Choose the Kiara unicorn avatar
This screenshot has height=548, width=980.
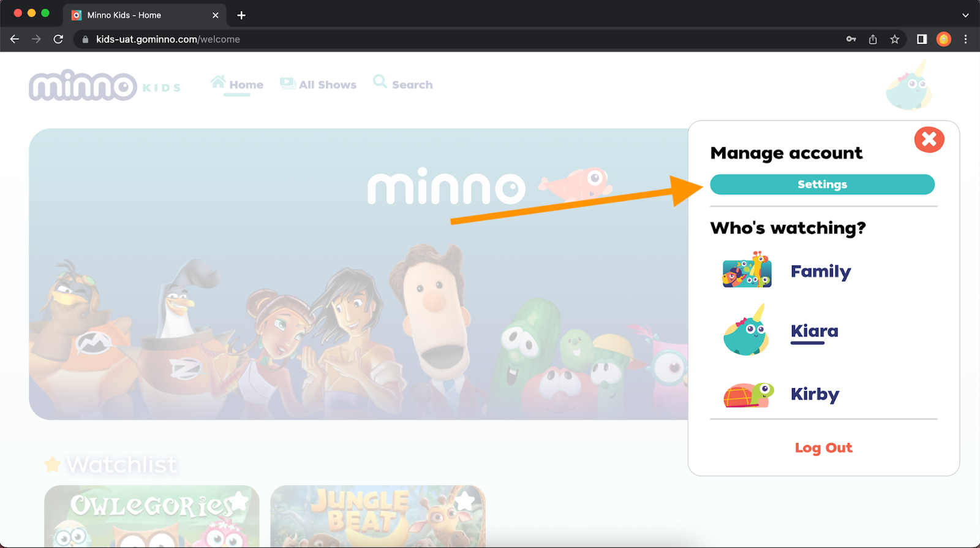click(746, 332)
